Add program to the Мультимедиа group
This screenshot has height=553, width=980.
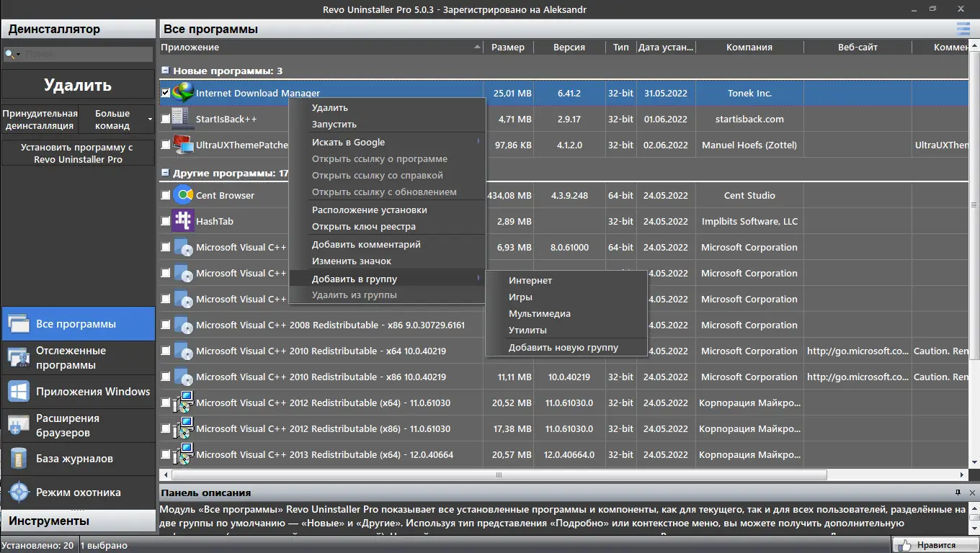[566, 313]
